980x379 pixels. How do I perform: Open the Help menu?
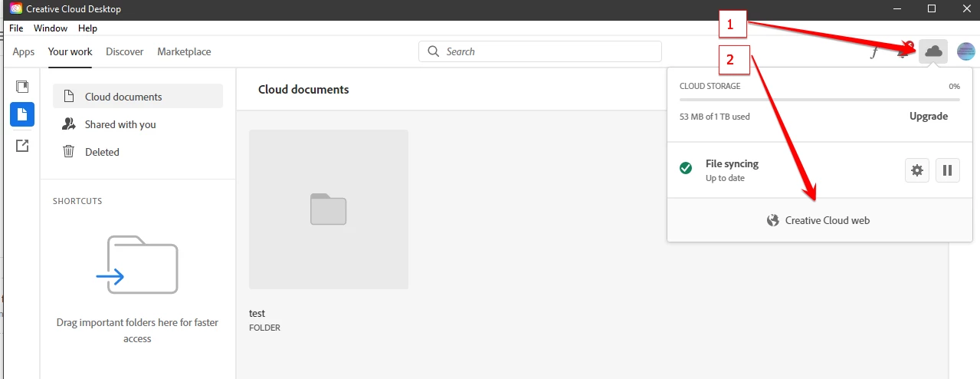click(x=87, y=28)
